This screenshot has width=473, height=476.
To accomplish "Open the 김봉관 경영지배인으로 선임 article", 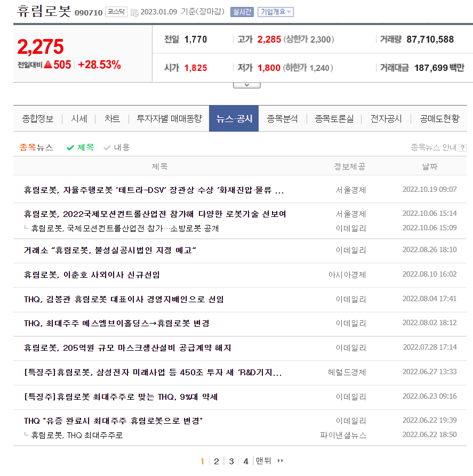I will [x=124, y=300].
